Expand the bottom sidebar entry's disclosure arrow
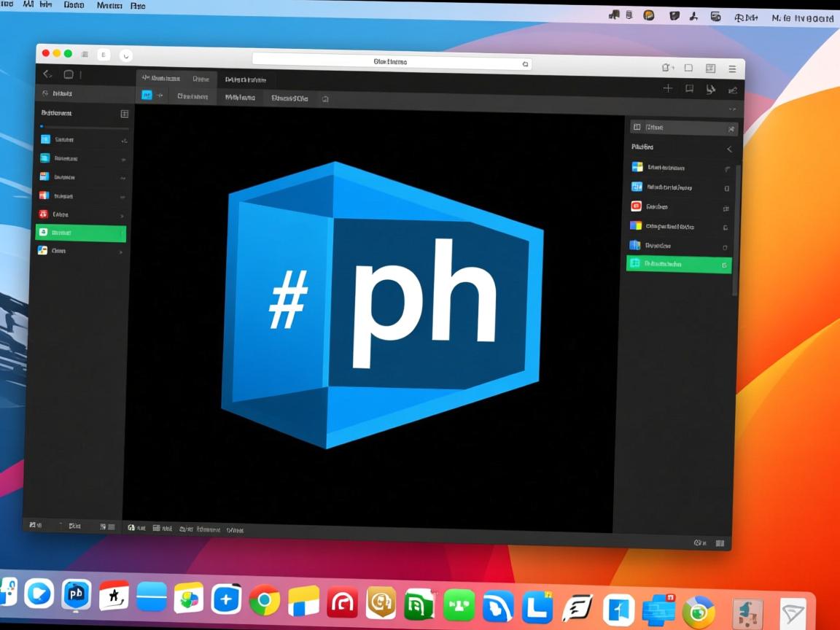Viewport: 840px width, 630px height. pos(121,251)
